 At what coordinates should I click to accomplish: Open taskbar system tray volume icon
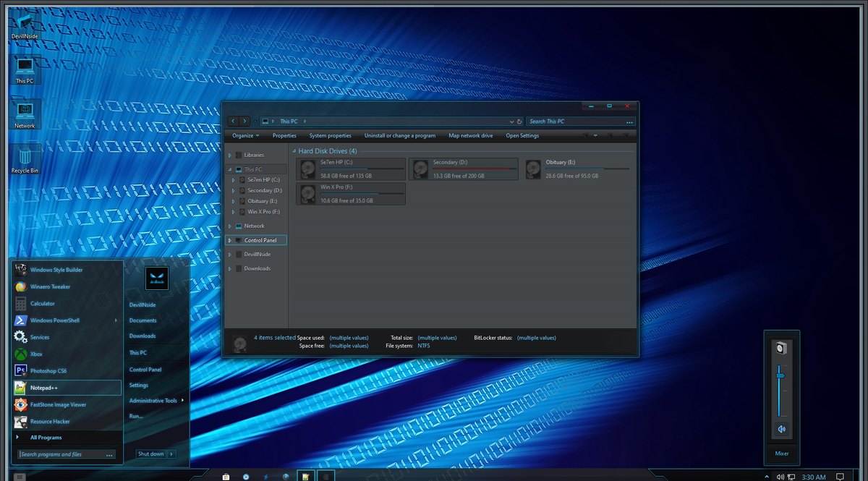pos(780,477)
